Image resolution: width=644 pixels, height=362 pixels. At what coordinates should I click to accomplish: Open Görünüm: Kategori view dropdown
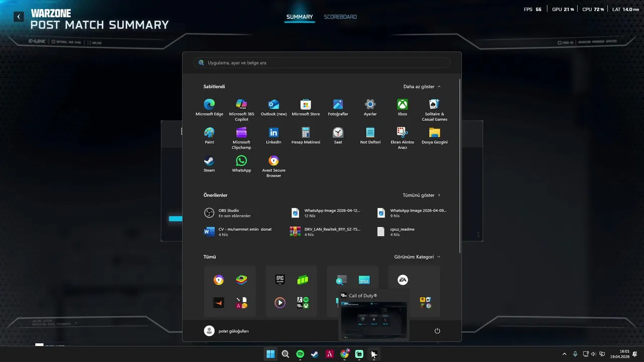(x=417, y=257)
